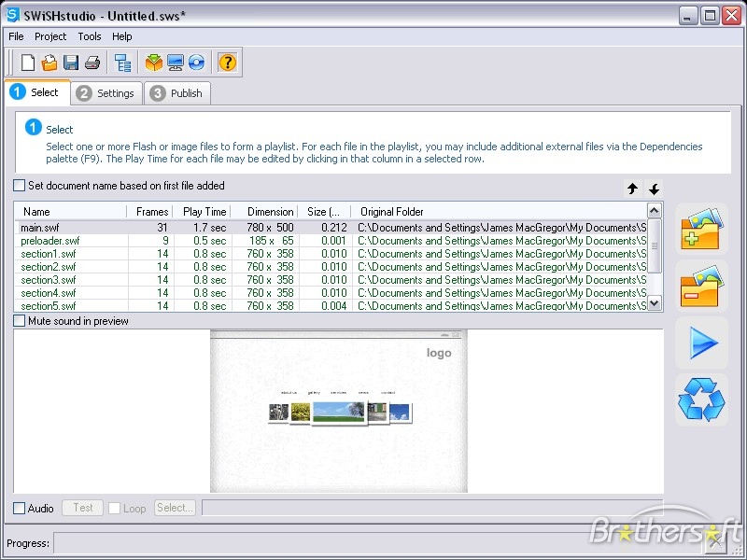Select the section1.swf row
This screenshot has width=747, height=560.
coord(331,254)
